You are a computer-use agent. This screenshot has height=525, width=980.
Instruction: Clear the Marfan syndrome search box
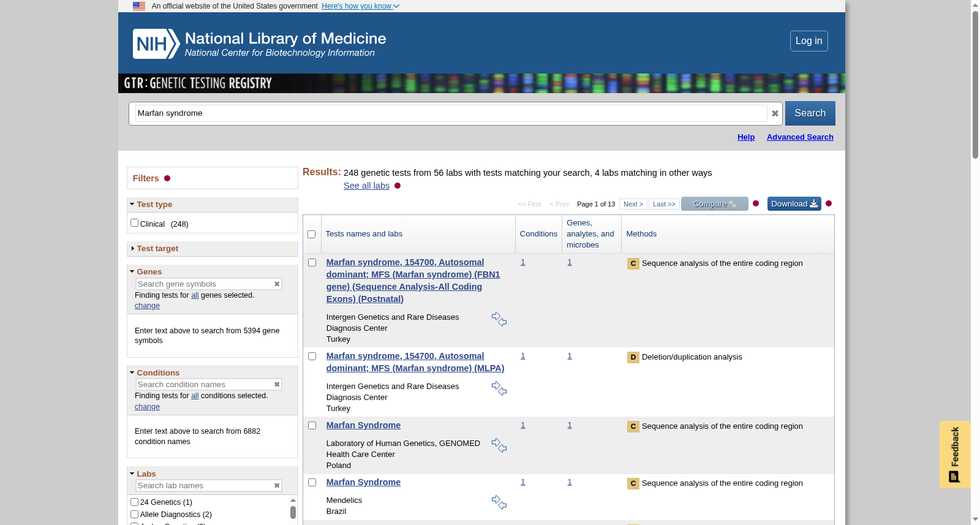click(x=775, y=113)
